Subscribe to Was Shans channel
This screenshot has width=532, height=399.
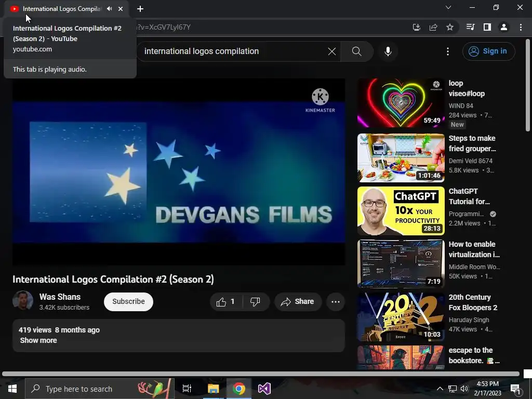pos(129,302)
